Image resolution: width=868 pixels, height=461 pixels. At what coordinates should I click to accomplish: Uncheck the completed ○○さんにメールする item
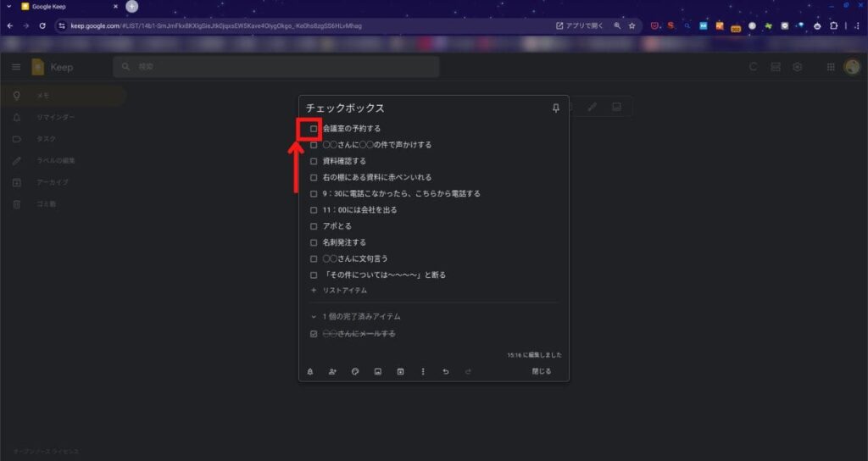[314, 334]
